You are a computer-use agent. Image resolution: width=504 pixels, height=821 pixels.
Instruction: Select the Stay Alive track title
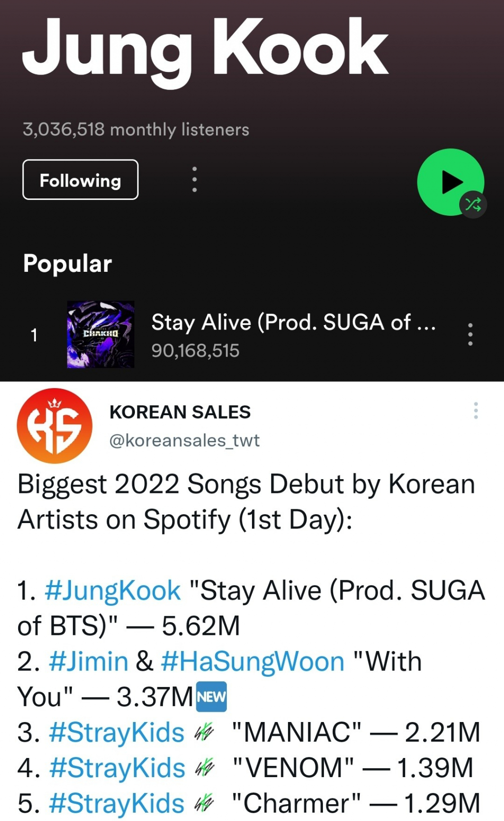(x=293, y=322)
